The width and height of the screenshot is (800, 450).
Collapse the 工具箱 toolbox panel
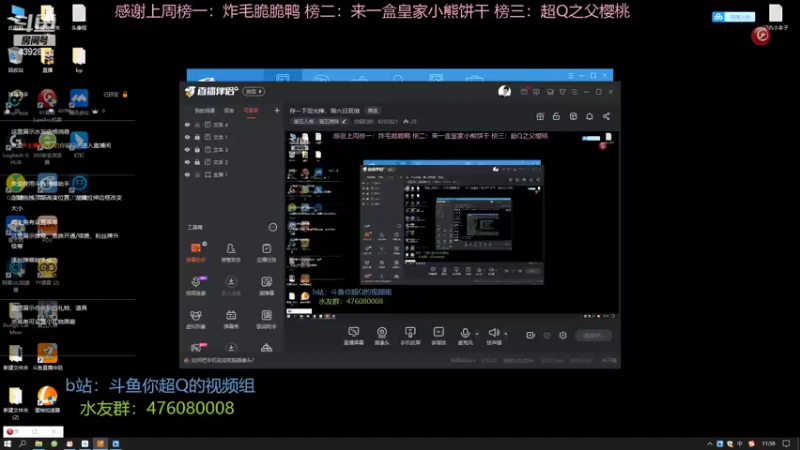coord(272,227)
